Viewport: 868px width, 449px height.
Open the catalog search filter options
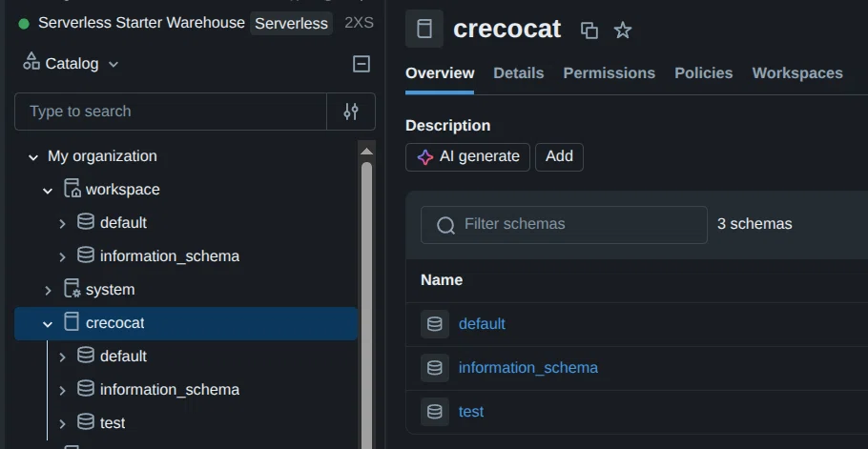click(x=351, y=112)
